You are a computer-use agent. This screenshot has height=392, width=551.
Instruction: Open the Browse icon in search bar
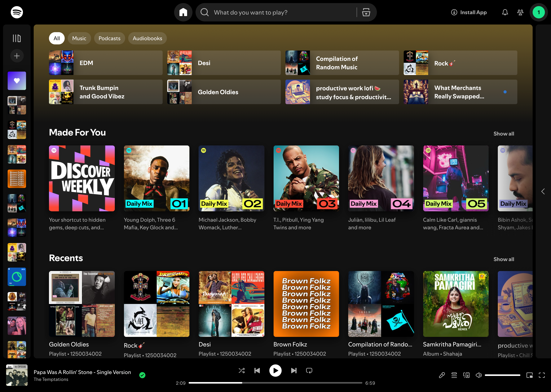tap(366, 12)
